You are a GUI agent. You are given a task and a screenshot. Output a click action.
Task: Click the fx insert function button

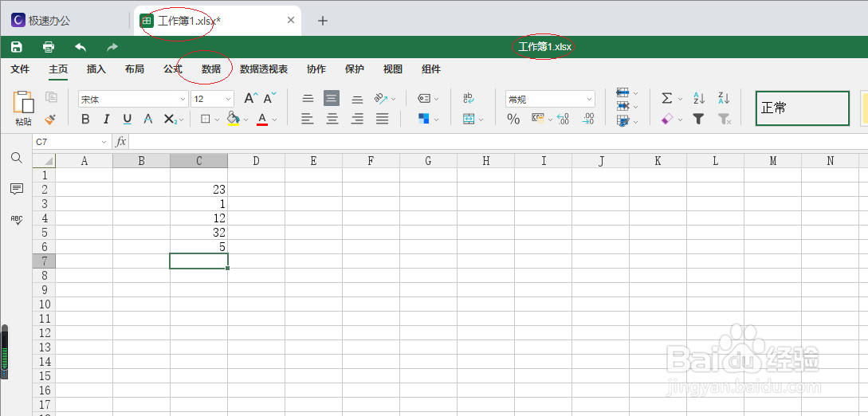[120, 142]
